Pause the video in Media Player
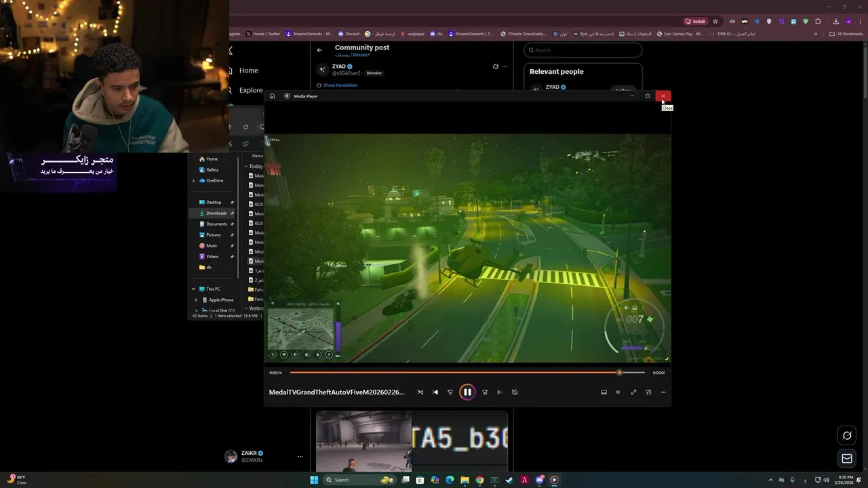 [x=467, y=392]
